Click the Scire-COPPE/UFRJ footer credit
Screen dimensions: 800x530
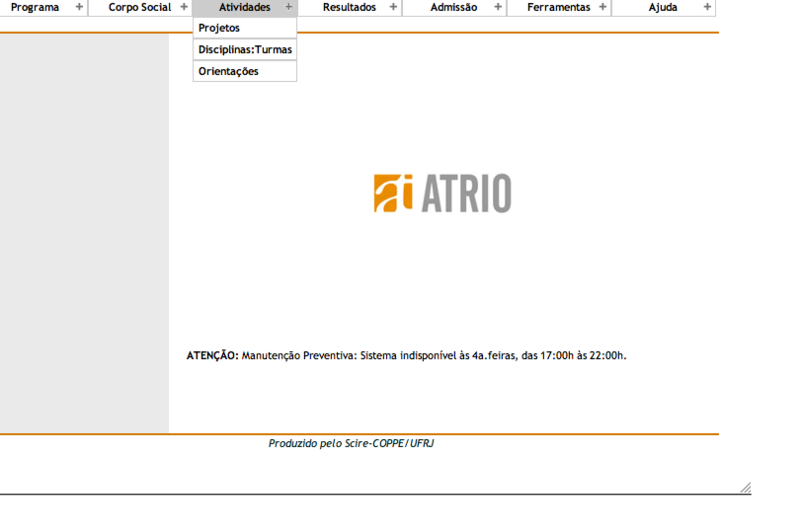[x=351, y=443]
